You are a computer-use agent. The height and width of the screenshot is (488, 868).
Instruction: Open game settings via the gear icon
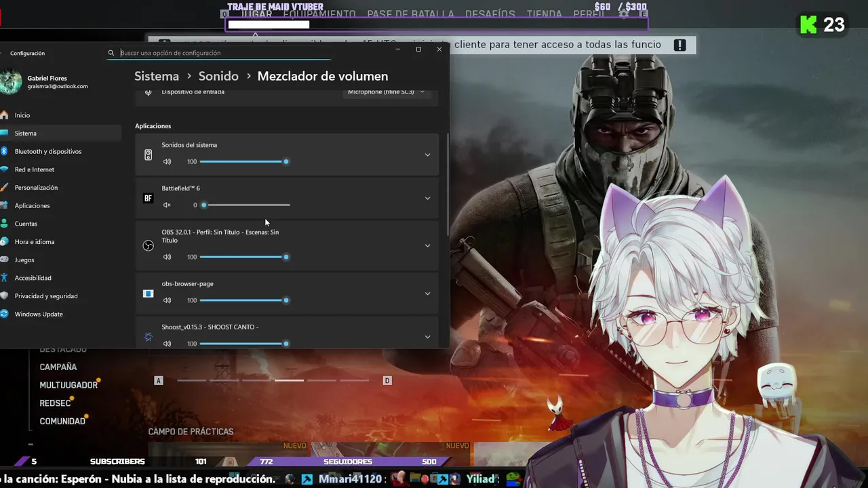[624, 14]
